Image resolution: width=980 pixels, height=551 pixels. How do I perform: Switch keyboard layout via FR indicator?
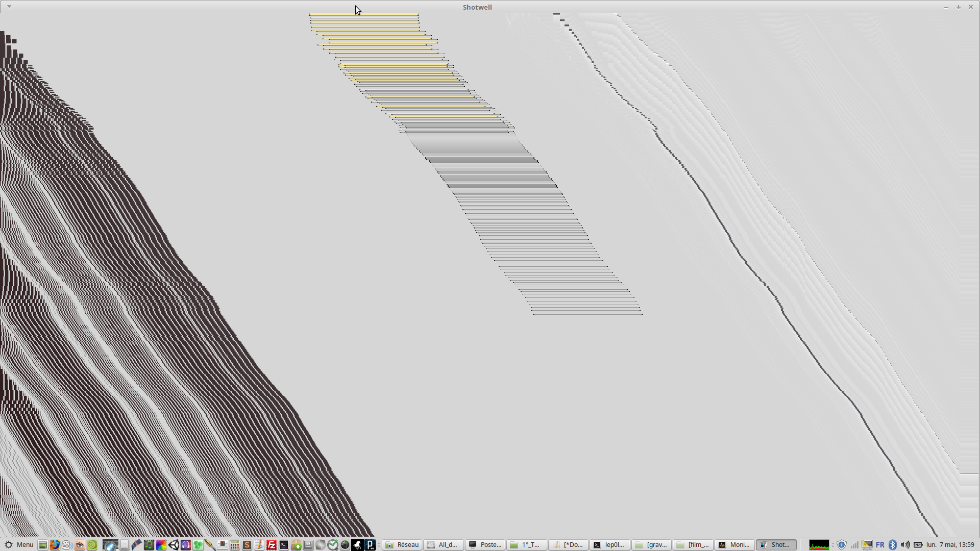click(880, 545)
